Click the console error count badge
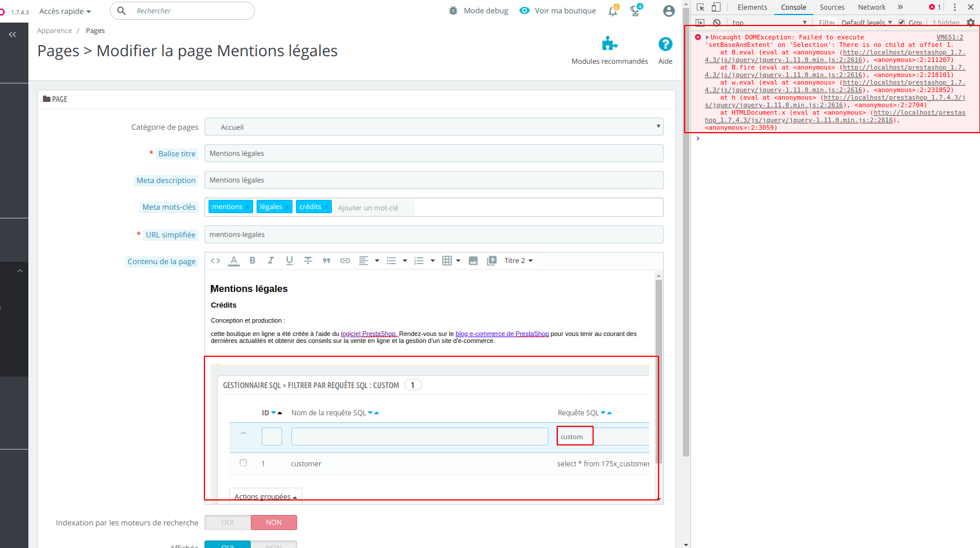 pyautogui.click(x=935, y=7)
